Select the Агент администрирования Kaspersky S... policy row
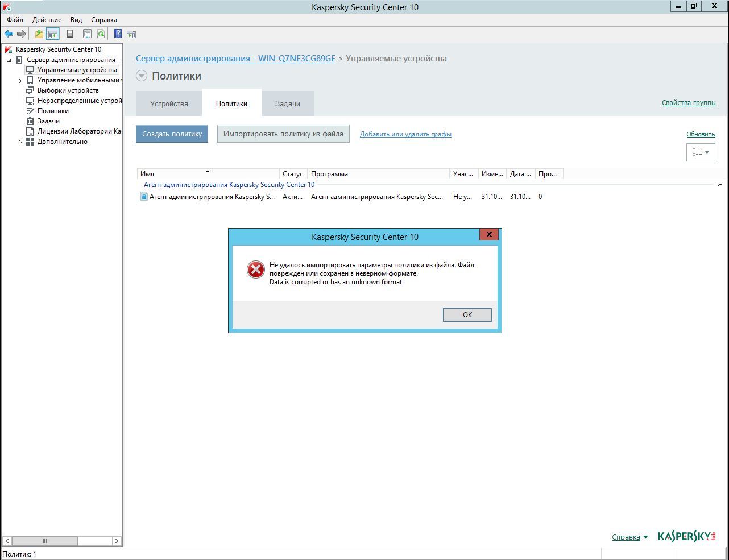The image size is (729, 560). [x=208, y=197]
